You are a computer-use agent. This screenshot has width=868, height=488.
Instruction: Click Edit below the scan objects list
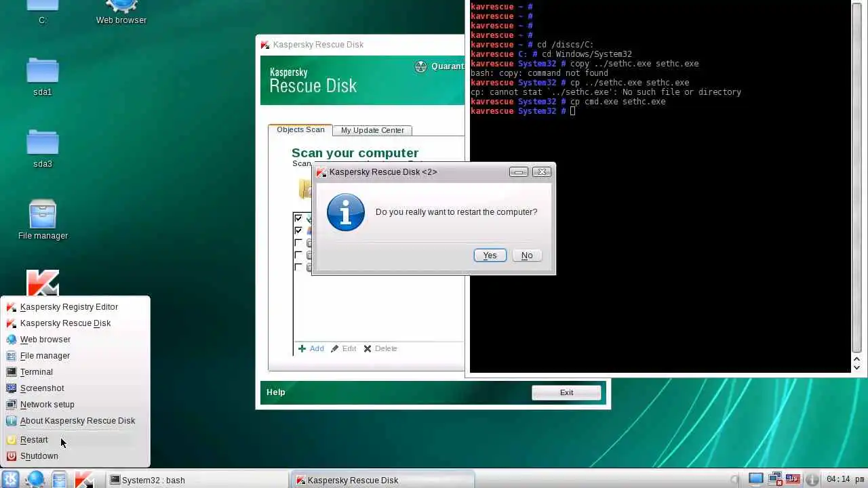(x=344, y=348)
